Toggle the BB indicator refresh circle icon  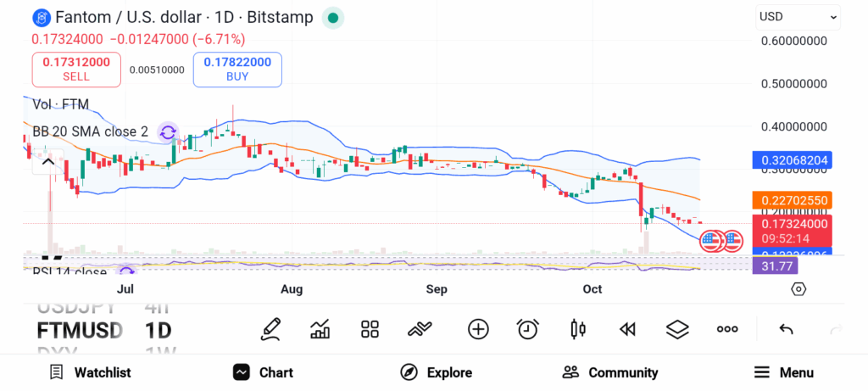[x=168, y=132]
